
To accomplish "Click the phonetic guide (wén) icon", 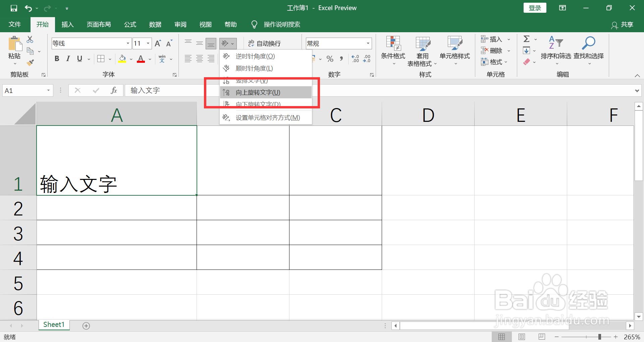I will 162,59.
